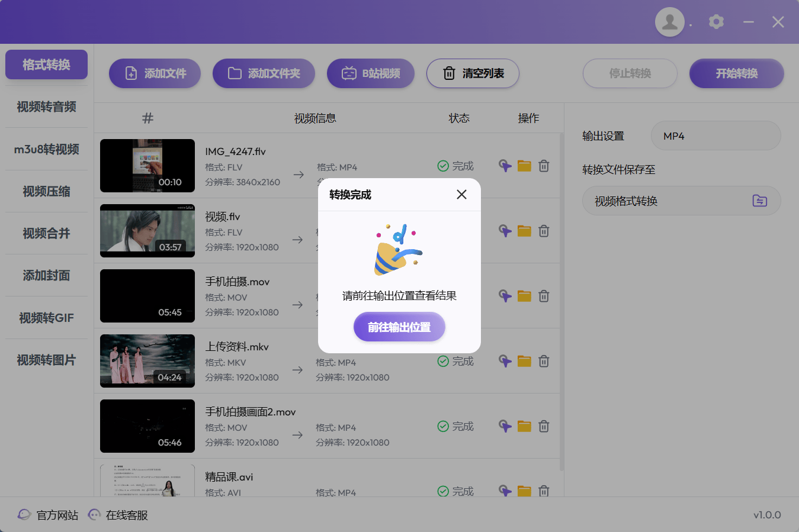Viewport: 799px width, 532px height.
Task: Click 添加文件 button
Action: click(155, 73)
